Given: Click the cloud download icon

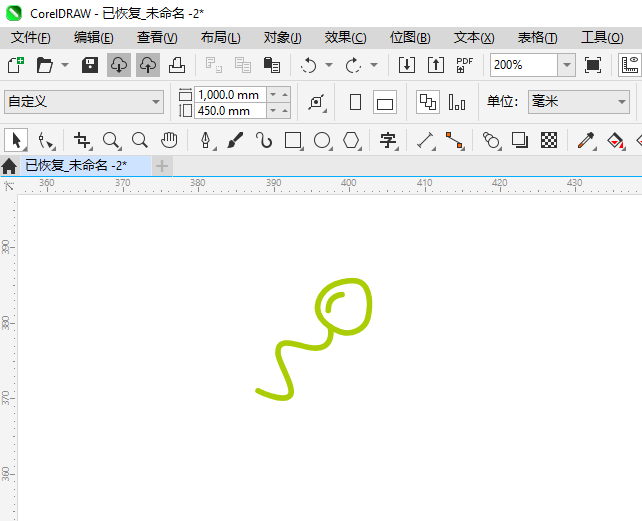Looking at the screenshot, I should pos(119,65).
